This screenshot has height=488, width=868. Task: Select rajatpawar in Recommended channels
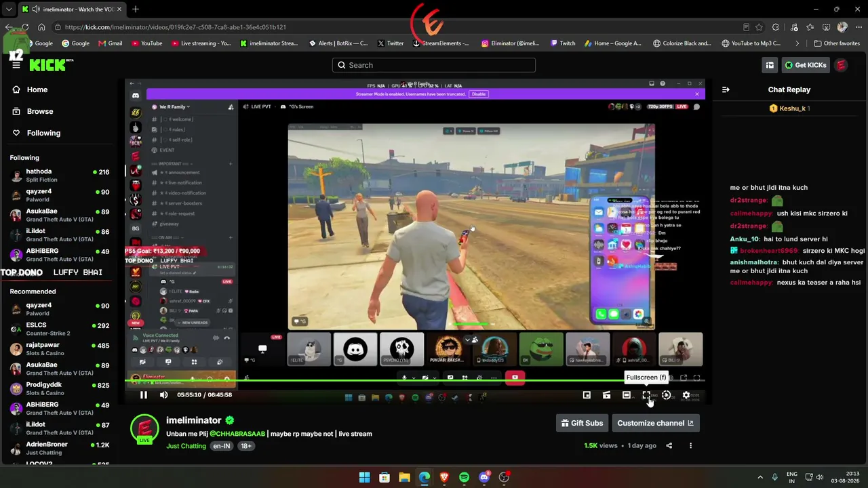60,348
